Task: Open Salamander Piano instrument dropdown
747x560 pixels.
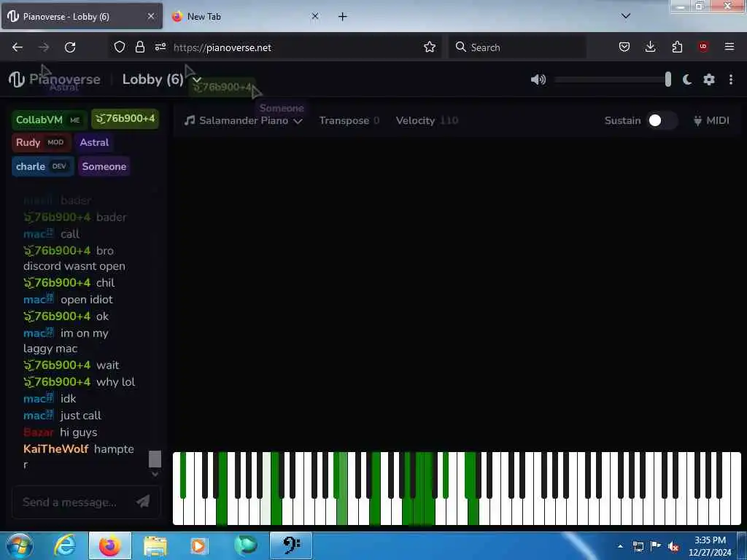Action: pos(244,120)
